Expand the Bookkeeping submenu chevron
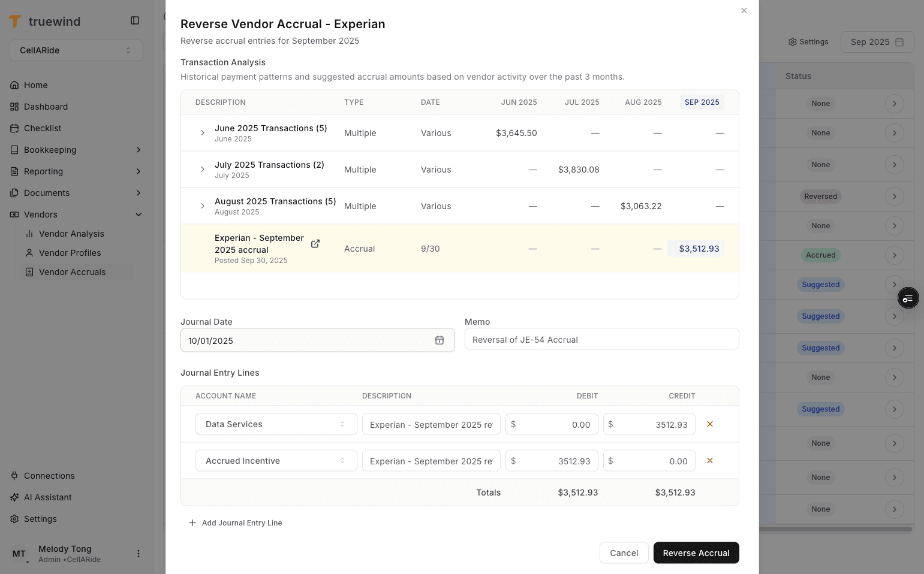The width and height of the screenshot is (924, 574). point(139,150)
